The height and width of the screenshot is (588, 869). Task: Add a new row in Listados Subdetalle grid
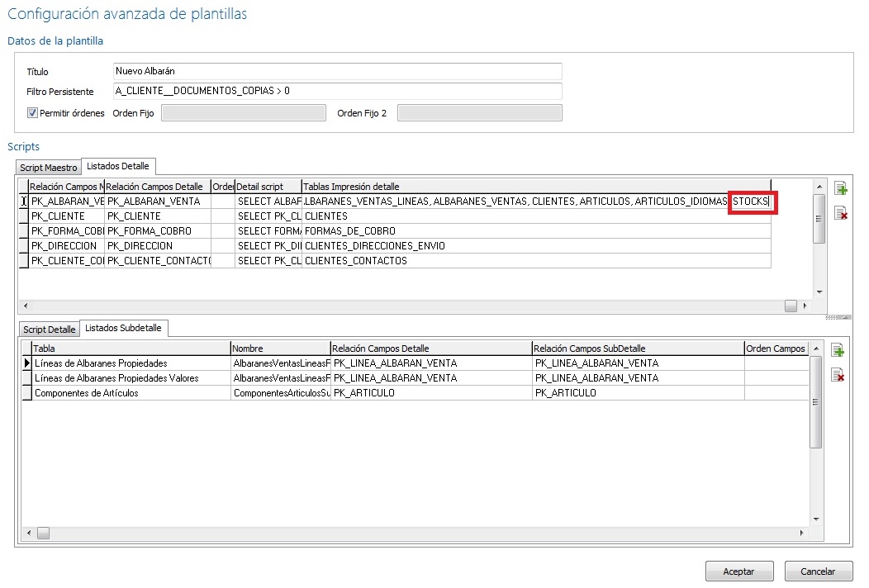(838, 350)
